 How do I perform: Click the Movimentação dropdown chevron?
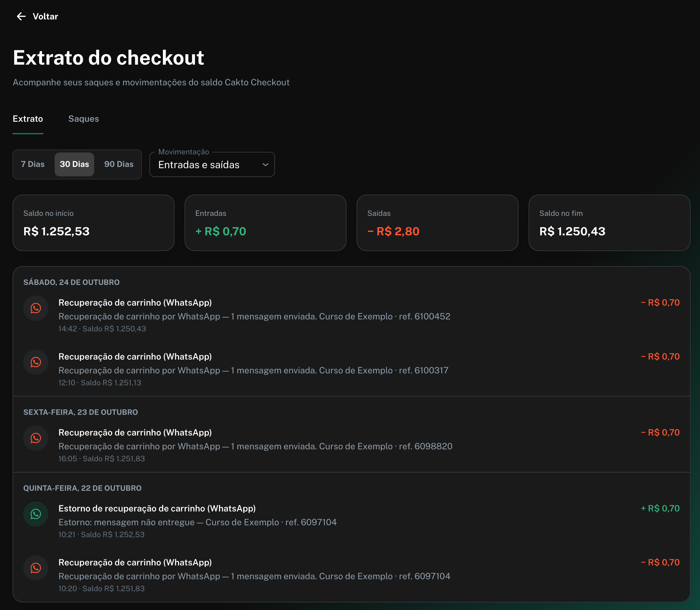tap(265, 165)
